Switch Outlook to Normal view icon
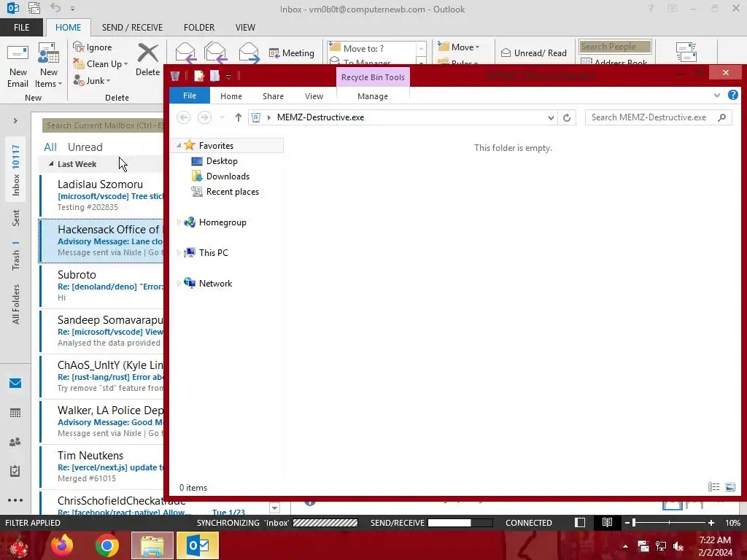The height and width of the screenshot is (560, 747). tap(580, 523)
